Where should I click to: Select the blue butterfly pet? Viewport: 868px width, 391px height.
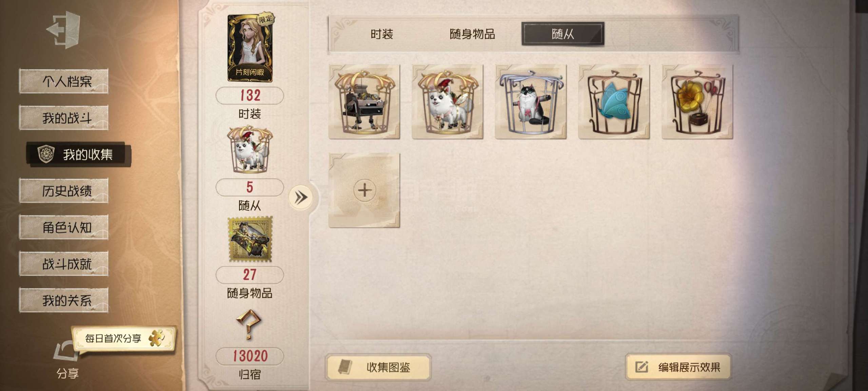[614, 102]
